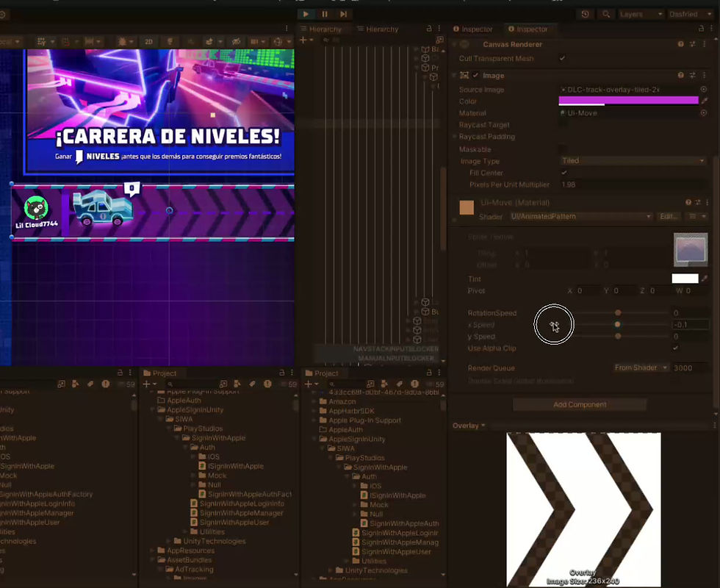Use the eyedropper beside Tint color

click(x=705, y=279)
